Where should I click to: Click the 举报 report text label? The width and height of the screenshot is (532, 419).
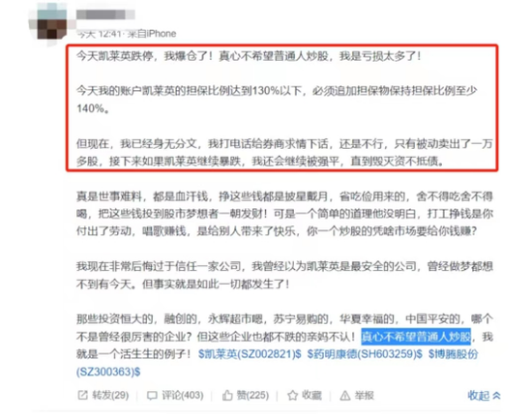coord(365,395)
